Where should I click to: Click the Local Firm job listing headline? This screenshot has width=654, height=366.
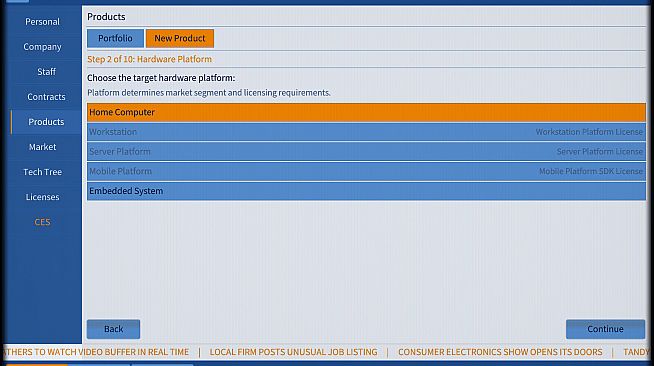click(x=293, y=352)
